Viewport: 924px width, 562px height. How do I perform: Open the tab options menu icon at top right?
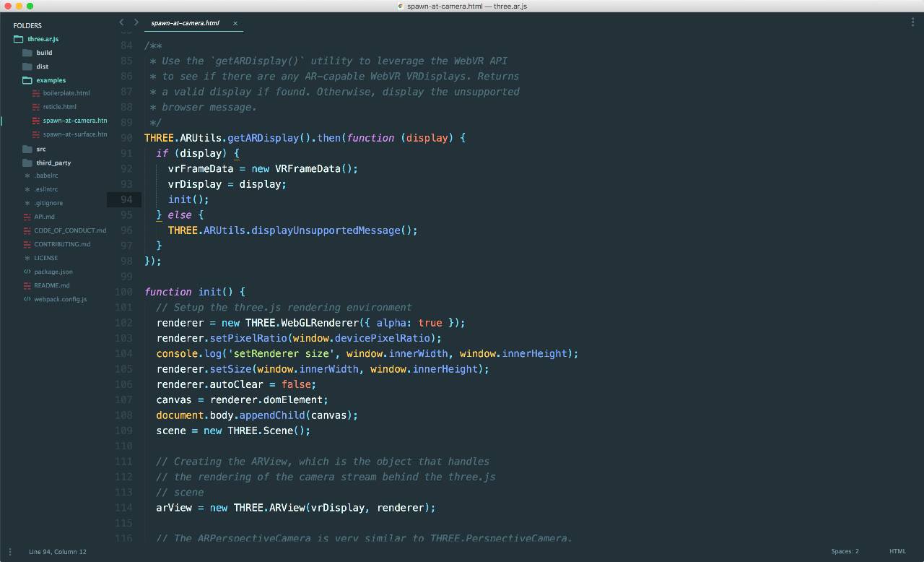pos(912,22)
